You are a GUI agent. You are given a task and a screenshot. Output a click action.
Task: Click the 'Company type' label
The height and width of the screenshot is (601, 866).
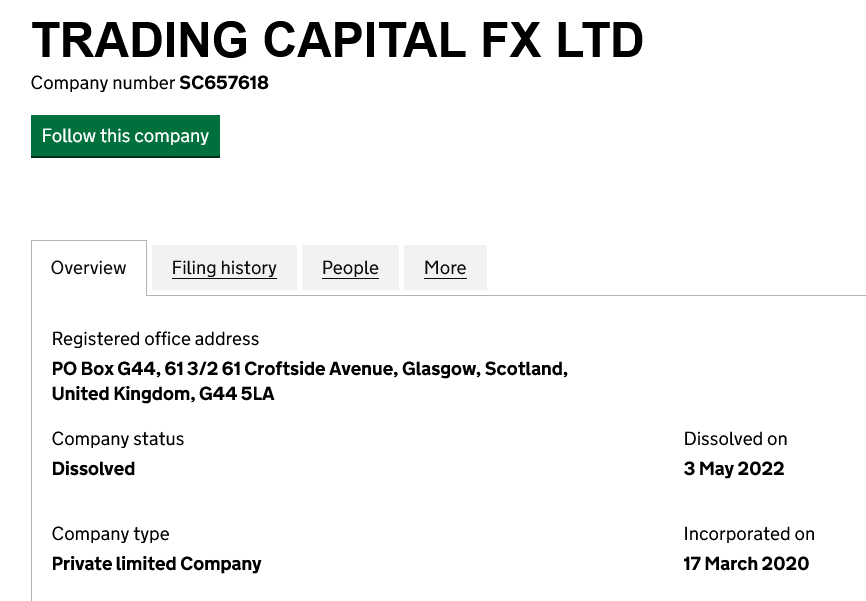(x=111, y=534)
